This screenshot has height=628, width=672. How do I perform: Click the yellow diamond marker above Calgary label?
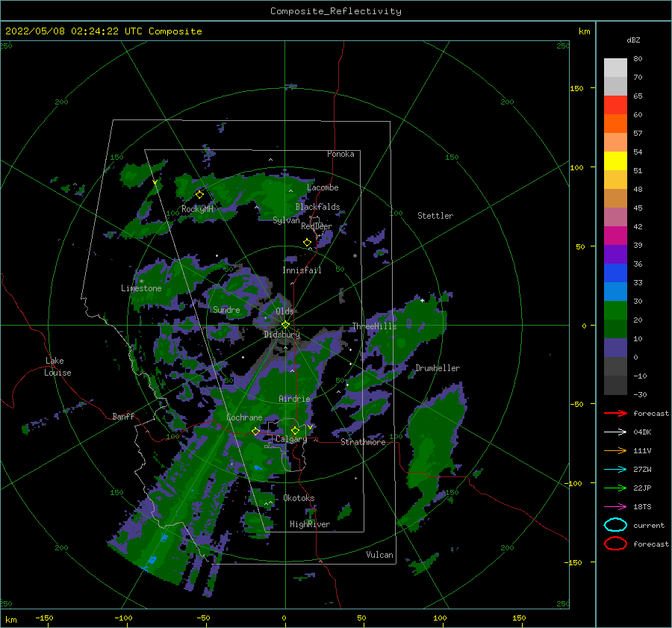coord(295,430)
